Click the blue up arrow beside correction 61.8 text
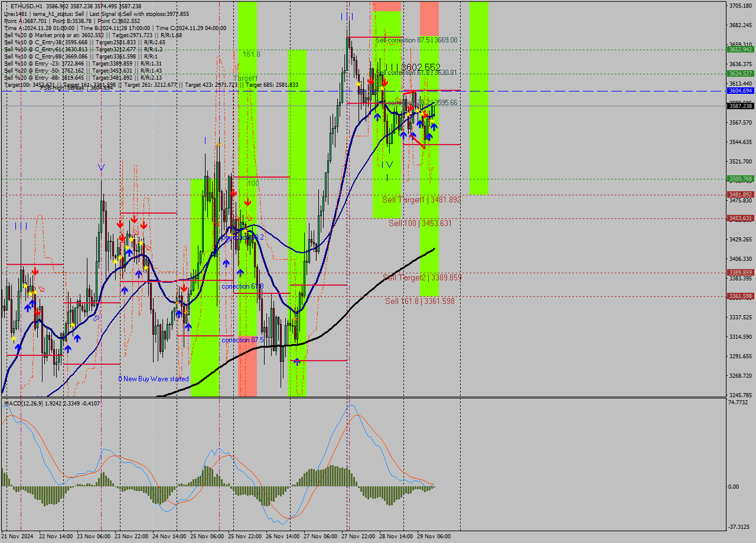756x543 pixels. coord(240,273)
